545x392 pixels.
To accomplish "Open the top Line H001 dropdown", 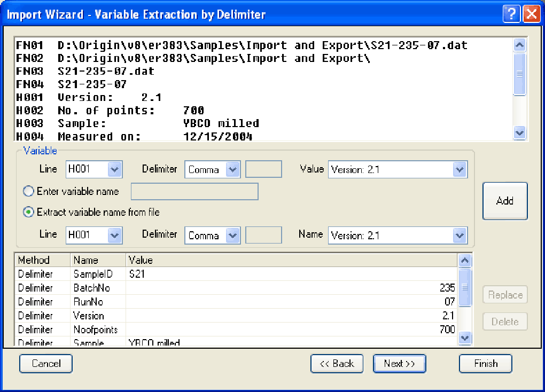I will tap(114, 170).
